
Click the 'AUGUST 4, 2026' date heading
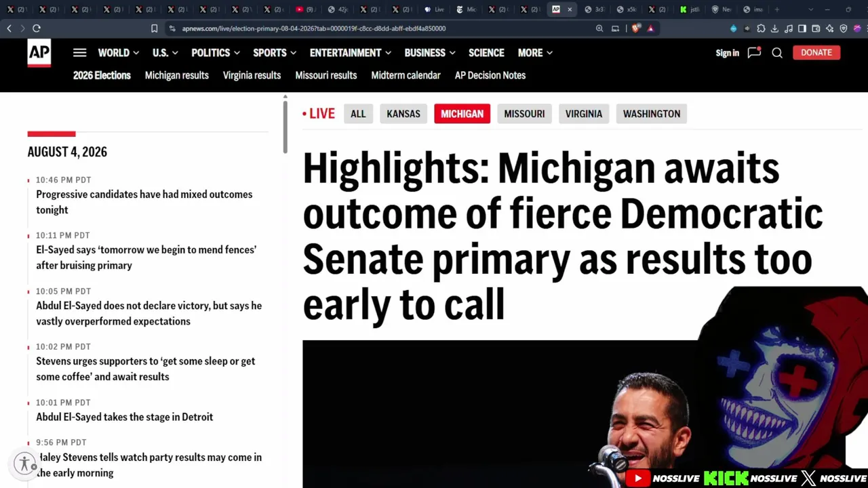[x=67, y=152]
